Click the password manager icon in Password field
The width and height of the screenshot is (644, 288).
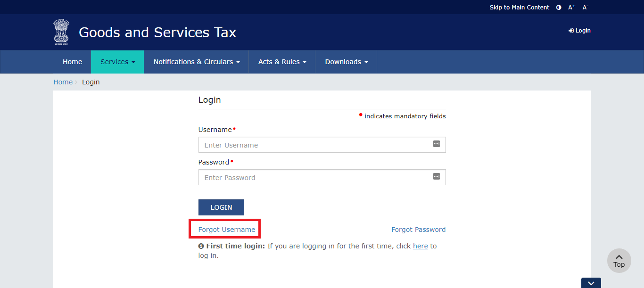[x=437, y=176]
